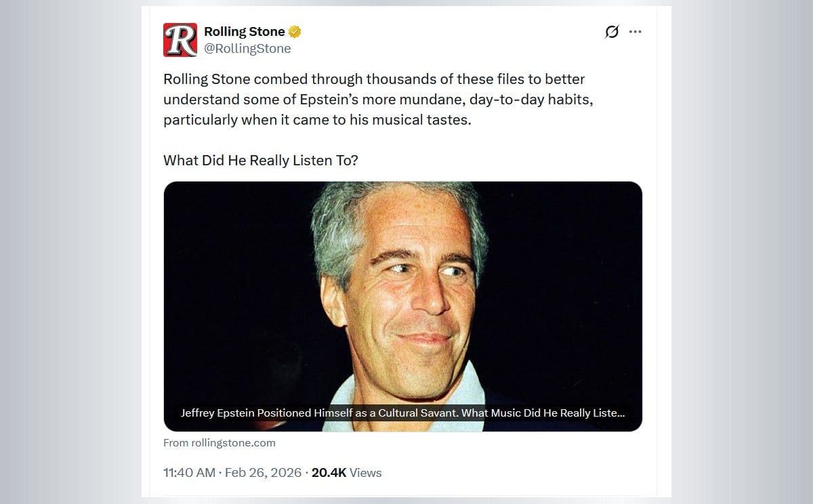Open the three-dot menu for the tweet
This screenshot has width=813, height=504.
pos(634,31)
